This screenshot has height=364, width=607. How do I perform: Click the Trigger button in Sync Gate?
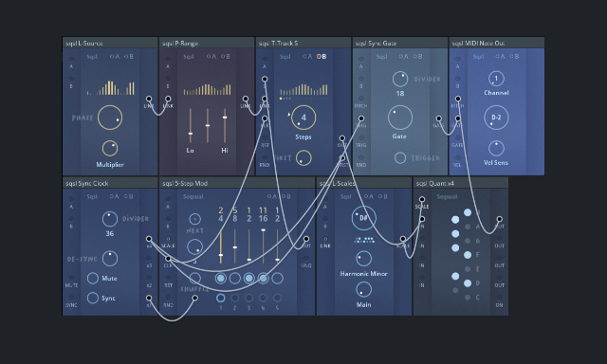(400, 157)
